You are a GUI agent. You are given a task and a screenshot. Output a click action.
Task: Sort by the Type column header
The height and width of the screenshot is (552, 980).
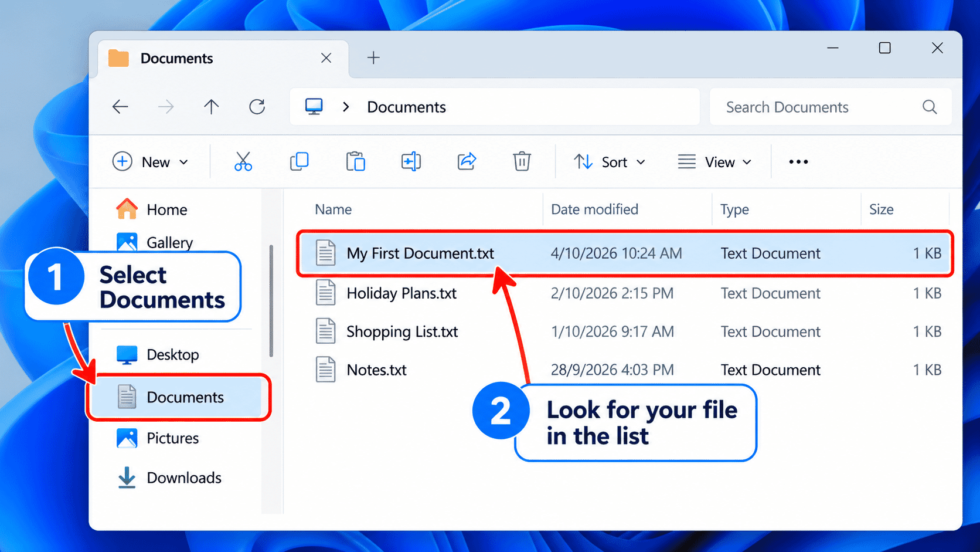click(x=734, y=209)
